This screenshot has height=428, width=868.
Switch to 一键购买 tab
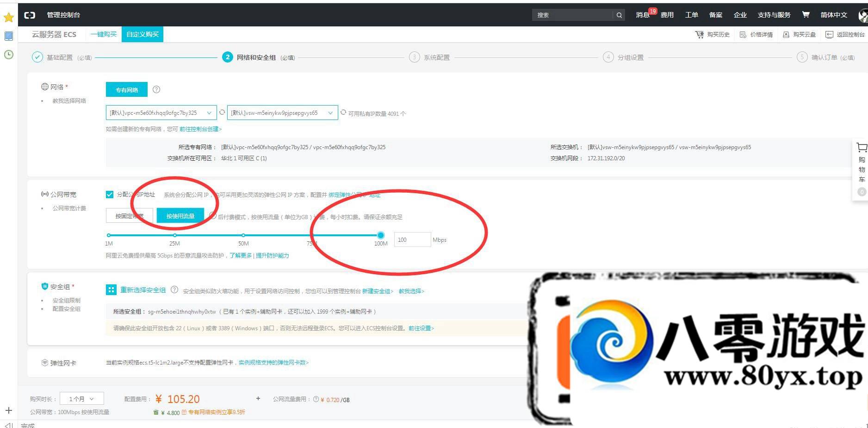(104, 34)
